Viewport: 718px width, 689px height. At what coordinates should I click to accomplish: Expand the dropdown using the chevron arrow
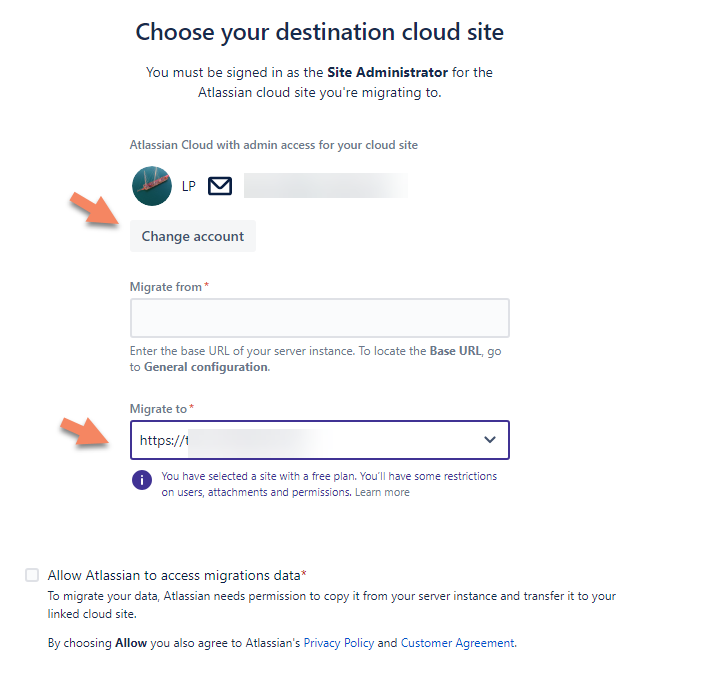pos(490,439)
